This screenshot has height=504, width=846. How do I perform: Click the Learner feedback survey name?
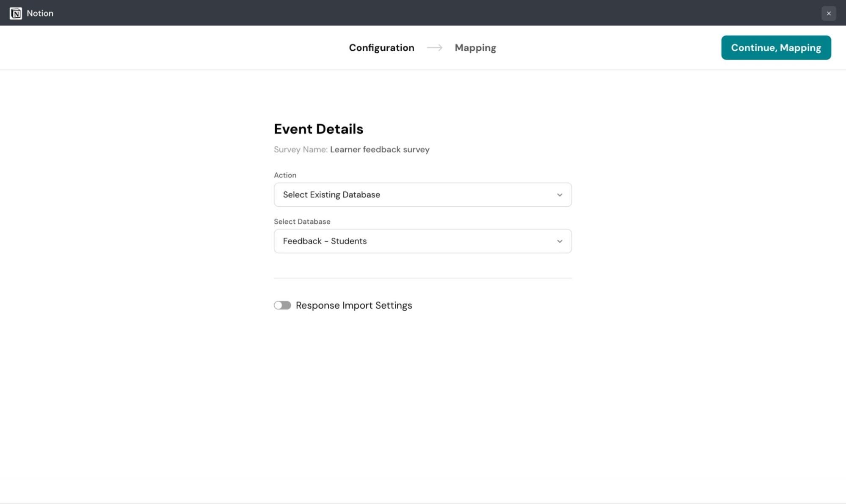tap(380, 149)
